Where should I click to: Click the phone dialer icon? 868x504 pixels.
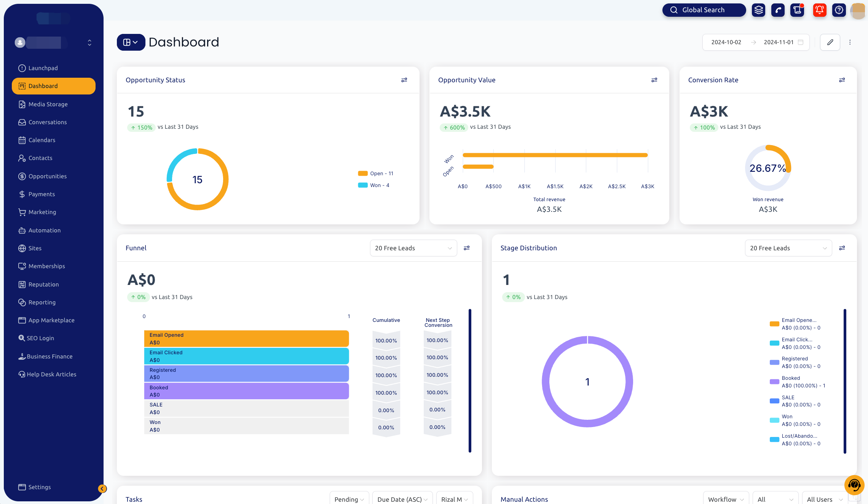(778, 10)
